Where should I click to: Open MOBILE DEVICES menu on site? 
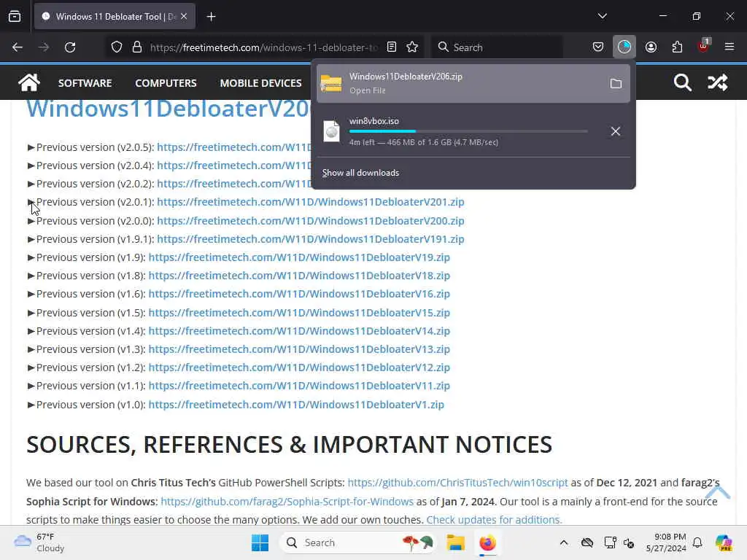click(x=260, y=83)
